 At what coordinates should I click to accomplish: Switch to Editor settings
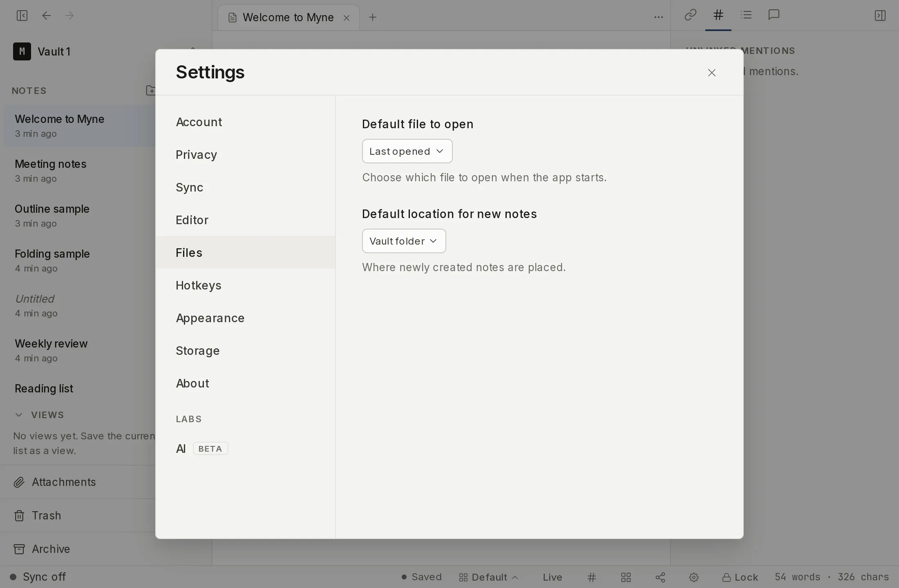(245, 220)
